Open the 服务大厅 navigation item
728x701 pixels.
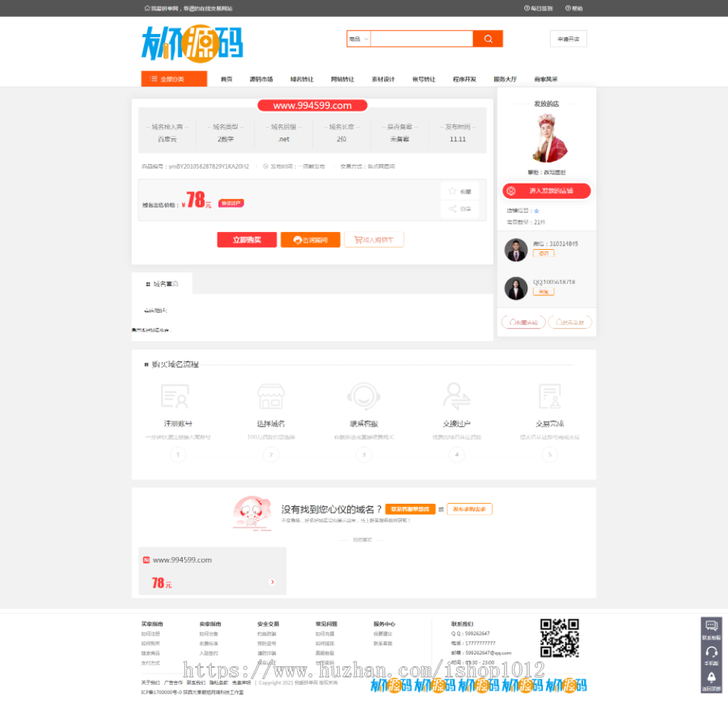[505, 79]
